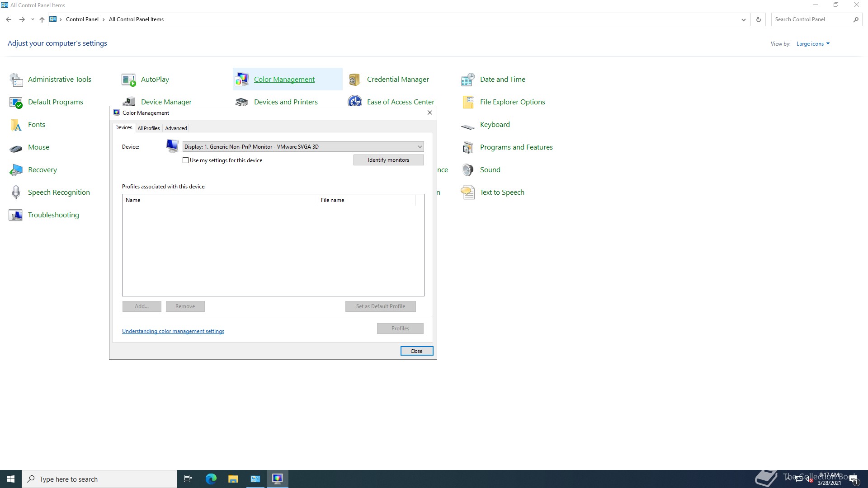Click Devices and Printers label
This screenshot has height=488, width=868.
tap(286, 102)
